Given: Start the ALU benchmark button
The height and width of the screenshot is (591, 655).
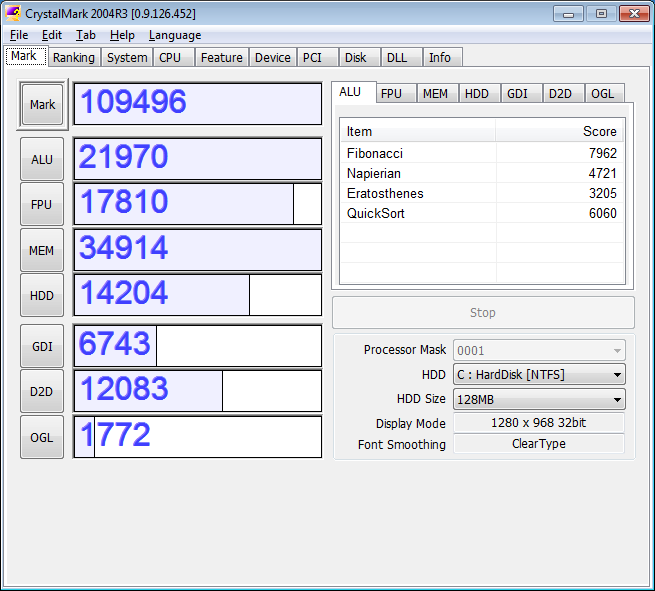Looking at the screenshot, I should click(x=42, y=159).
